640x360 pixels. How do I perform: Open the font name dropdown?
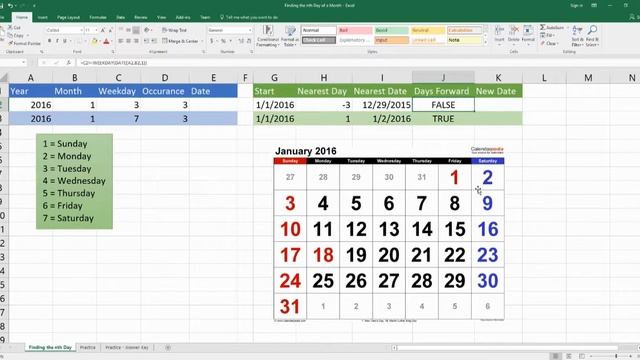click(x=81, y=30)
